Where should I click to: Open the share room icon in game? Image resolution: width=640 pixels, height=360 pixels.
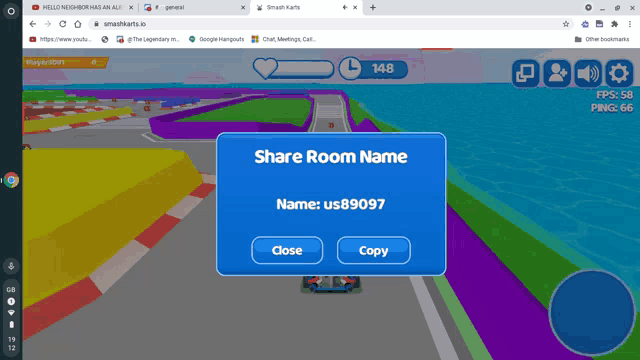tap(525, 73)
